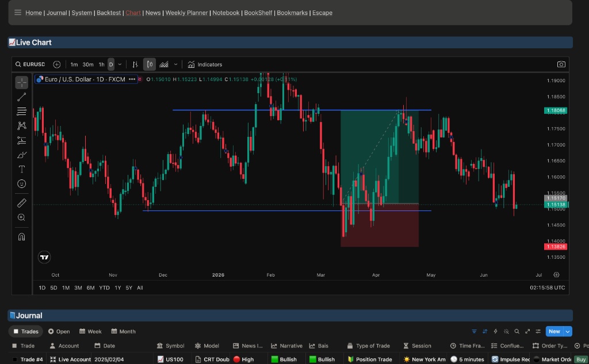Expand the journal to full page
Screen dimensions: 589x364
coord(527,331)
